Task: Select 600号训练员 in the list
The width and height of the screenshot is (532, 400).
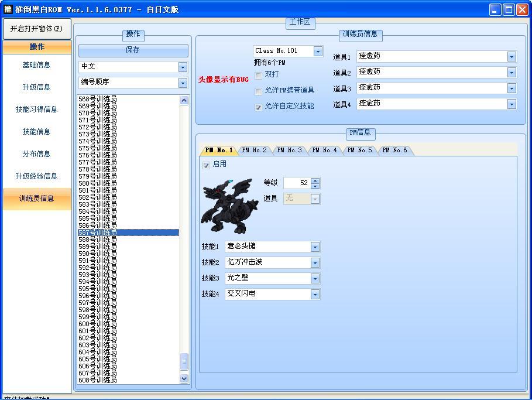Action: [x=129, y=324]
